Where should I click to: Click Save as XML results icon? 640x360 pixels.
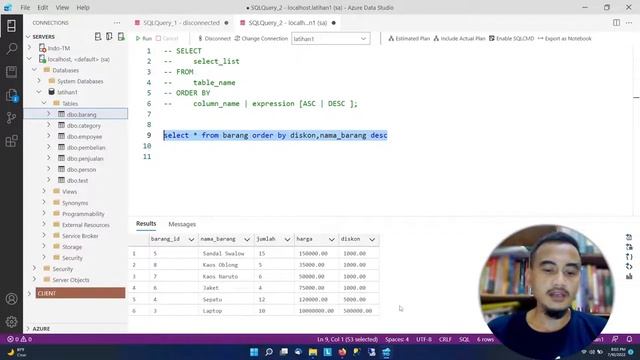(x=629, y=267)
